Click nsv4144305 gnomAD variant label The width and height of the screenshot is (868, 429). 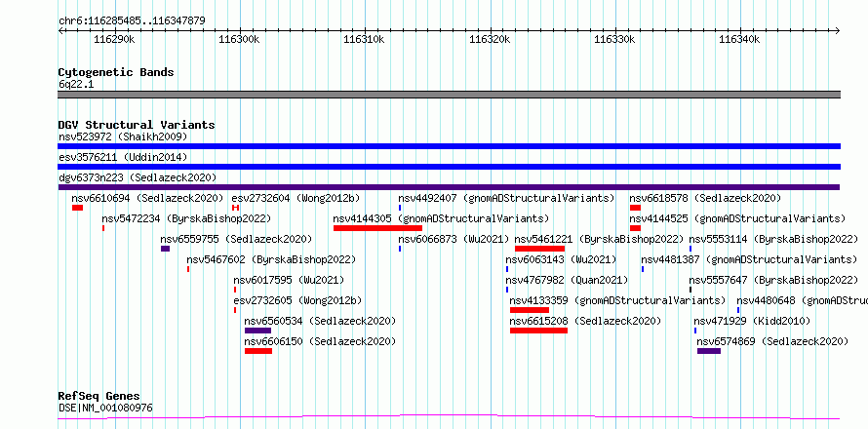coord(441,218)
